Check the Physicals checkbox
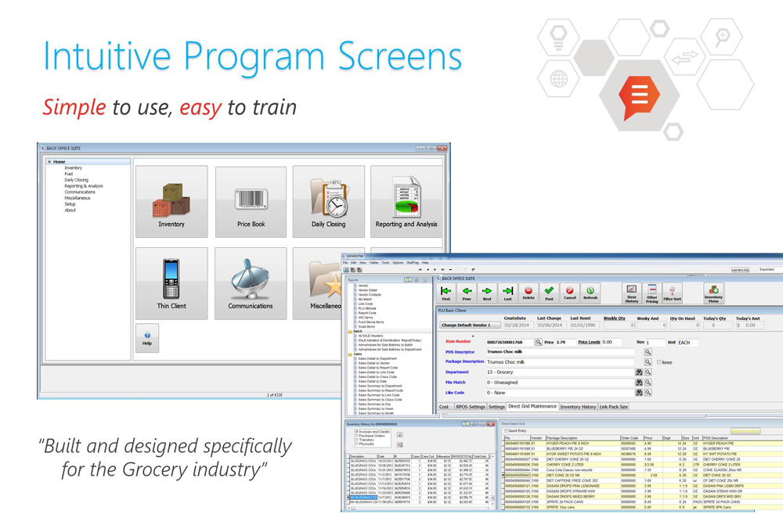Viewport: 783px width, 532px height. [x=356, y=444]
